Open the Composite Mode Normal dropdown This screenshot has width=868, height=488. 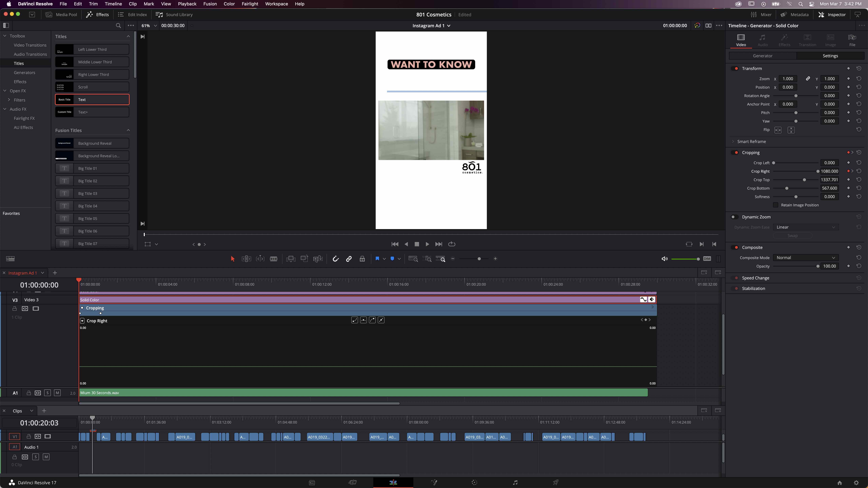[x=806, y=258]
